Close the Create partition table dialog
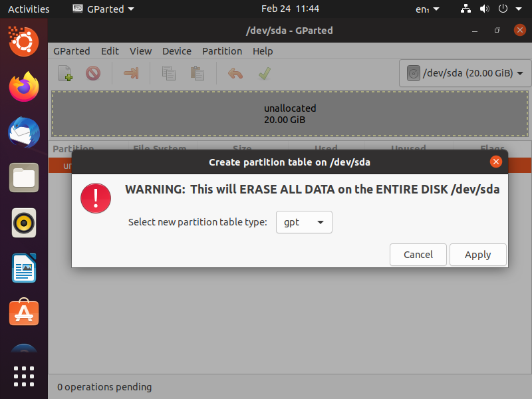Image resolution: width=532 pixels, height=399 pixels. pyautogui.click(x=495, y=162)
